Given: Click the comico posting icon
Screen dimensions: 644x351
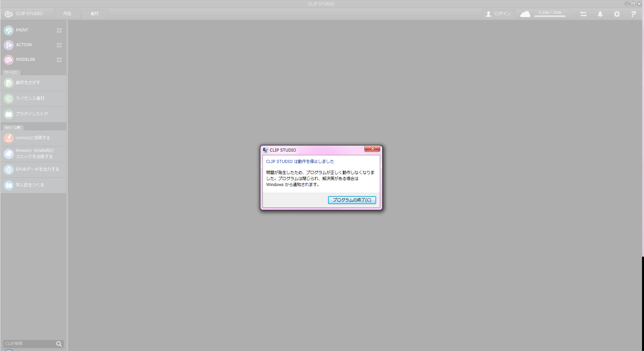Looking at the screenshot, I should pos(9,138).
